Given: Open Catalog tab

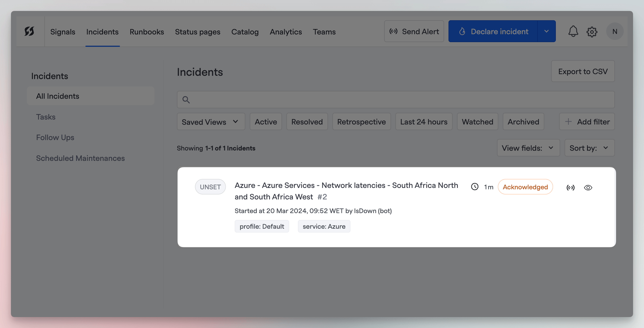Looking at the screenshot, I should tap(245, 32).
